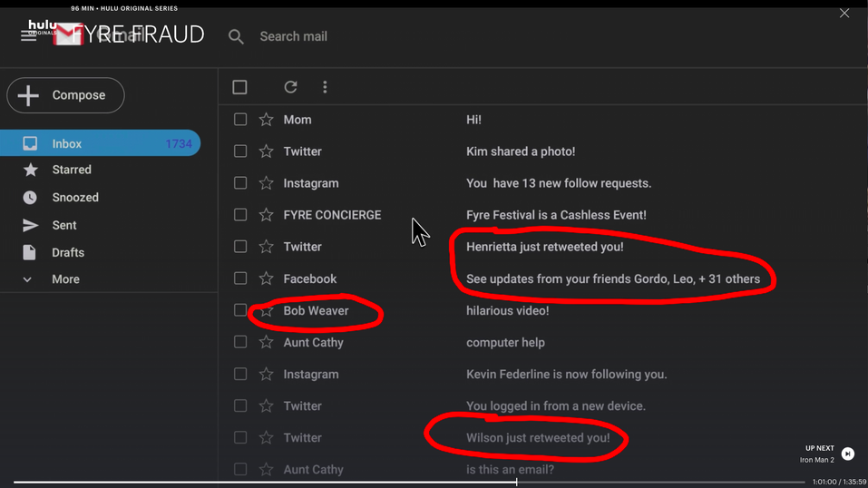Image resolution: width=868 pixels, height=488 pixels.
Task: Open 'is this an email?' message
Action: [510, 470]
